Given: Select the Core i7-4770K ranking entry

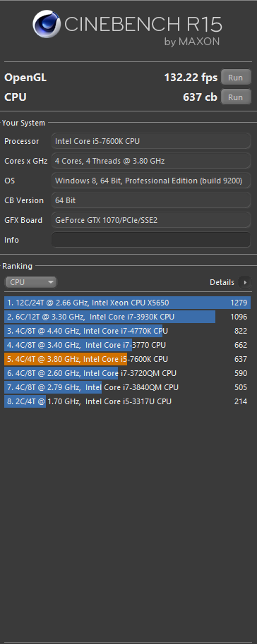Looking at the screenshot, I should tap(128, 331).
